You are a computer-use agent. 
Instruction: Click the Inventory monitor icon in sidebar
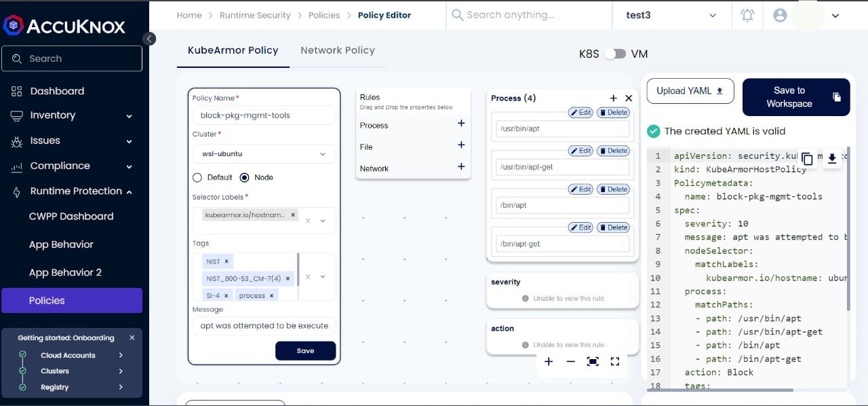(x=17, y=115)
